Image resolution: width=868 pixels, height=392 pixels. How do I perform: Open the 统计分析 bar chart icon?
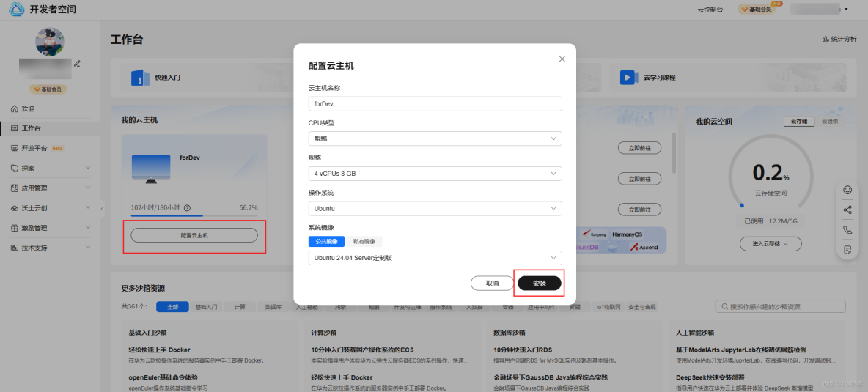(826, 40)
